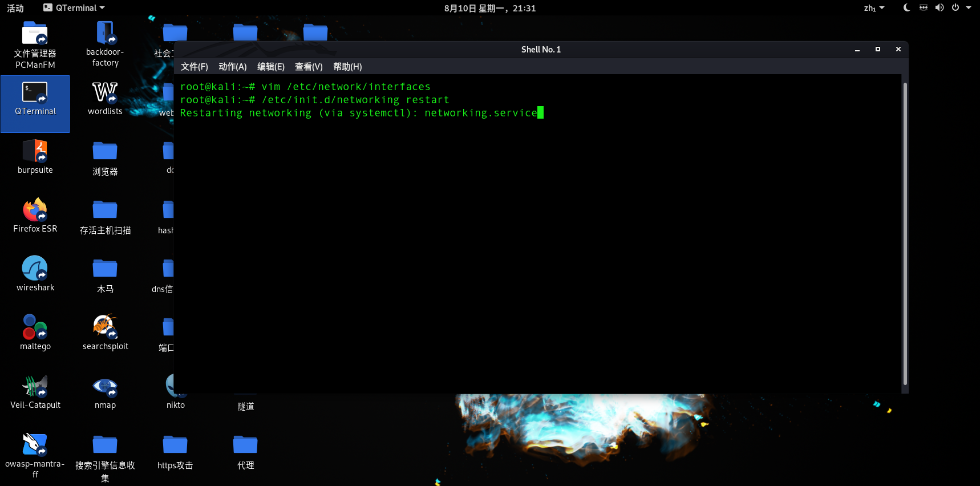Open the 帮助(H) menu in QTerminal
The height and width of the screenshot is (486, 980).
(x=347, y=67)
